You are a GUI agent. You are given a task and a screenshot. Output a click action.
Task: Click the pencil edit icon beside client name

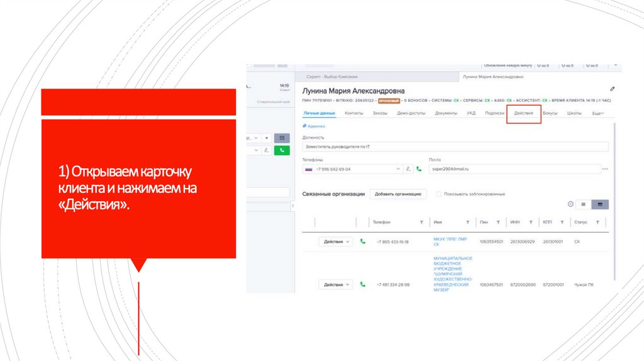click(x=612, y=89)
